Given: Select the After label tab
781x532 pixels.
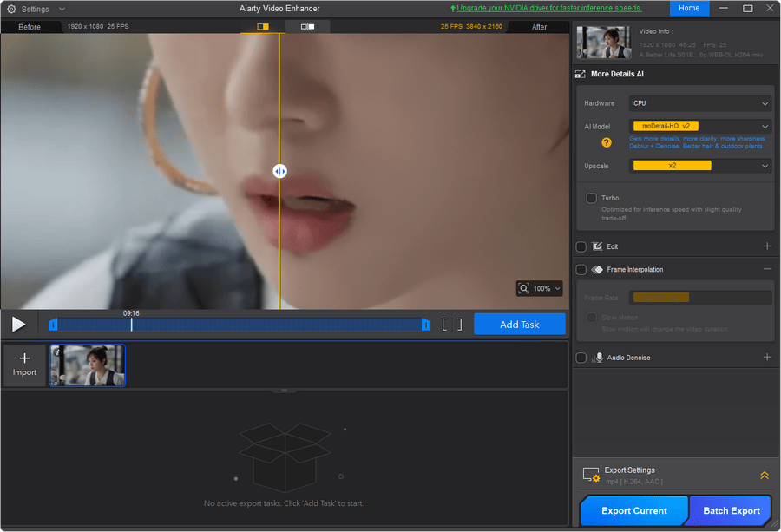Looking at the screenshot, I should tap(539, 27).
